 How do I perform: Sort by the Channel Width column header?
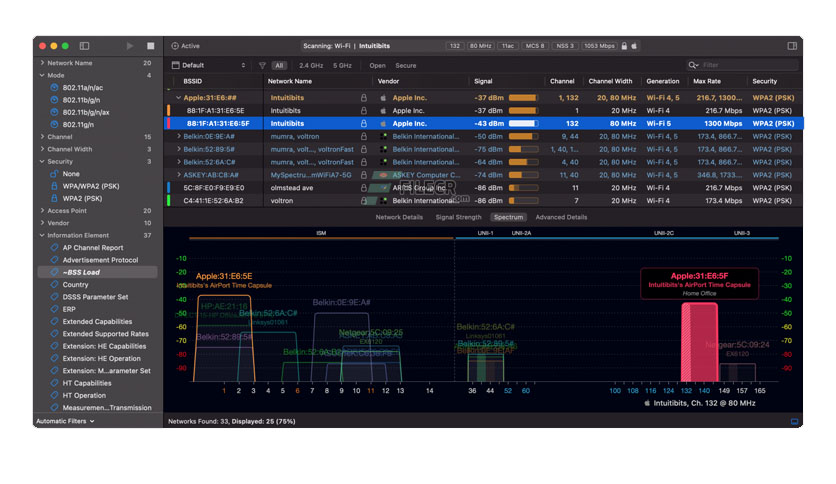(610, 81)
